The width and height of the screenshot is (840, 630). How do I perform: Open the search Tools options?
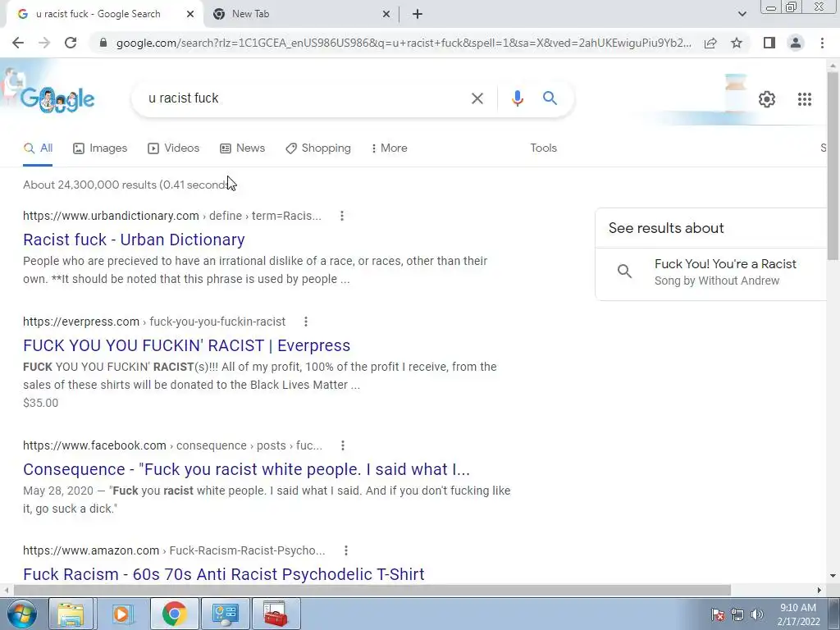click(x=543, y=148)
